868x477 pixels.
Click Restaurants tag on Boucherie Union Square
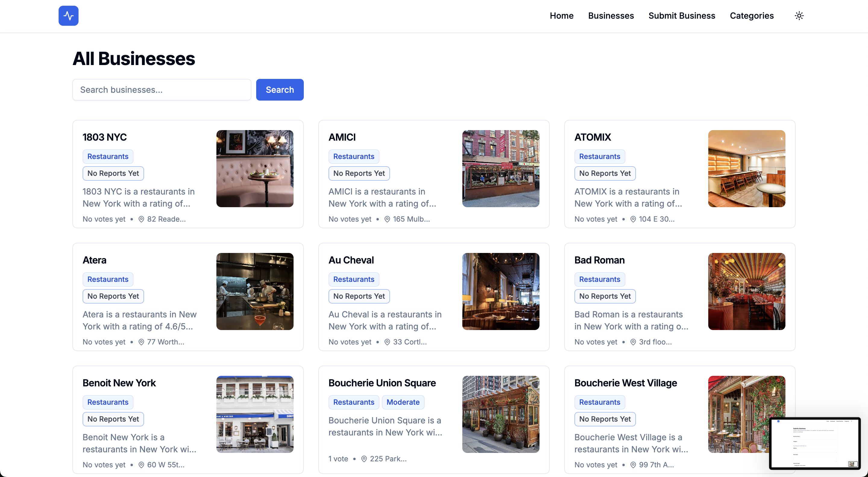(x=354, y=402)
